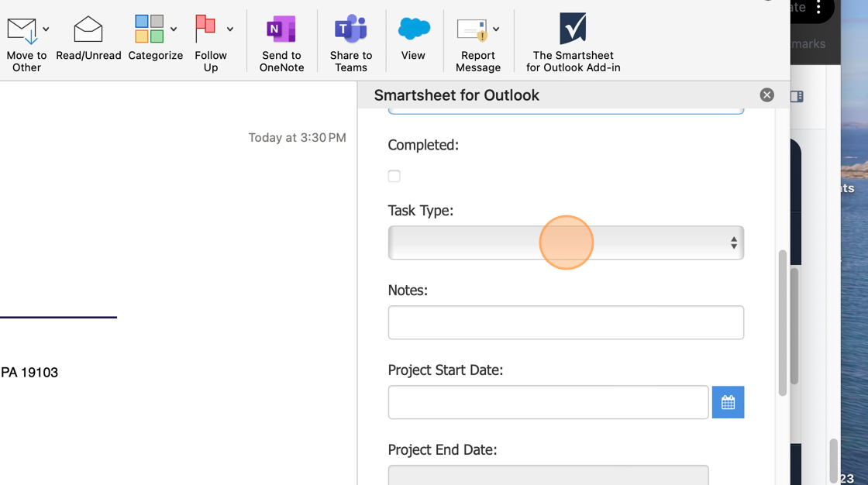
Task: Click the Project End Date field
Action: point(548,475)
